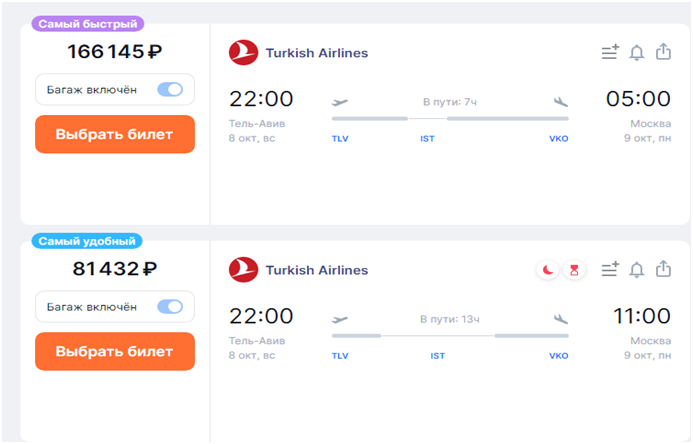Share the 81 432 ₽ ticket

point(663,268)
